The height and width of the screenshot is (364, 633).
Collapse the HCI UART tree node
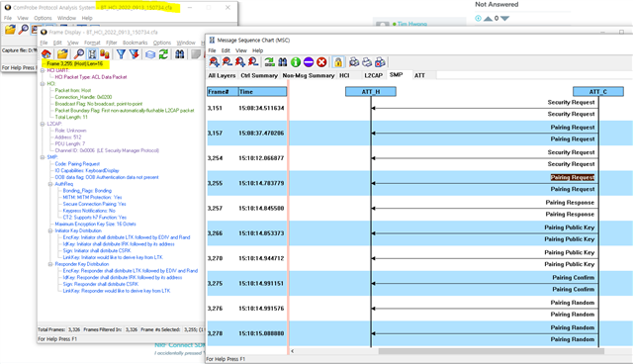(x=43, y=70)
